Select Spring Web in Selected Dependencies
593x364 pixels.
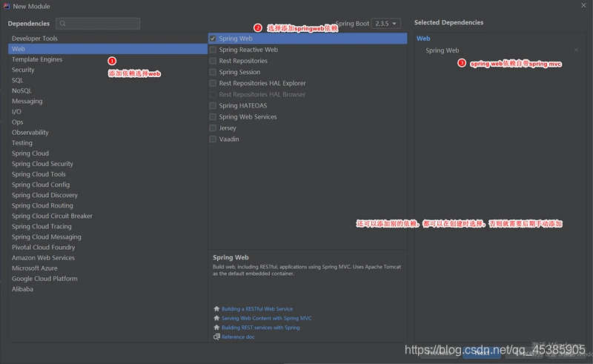442,50
